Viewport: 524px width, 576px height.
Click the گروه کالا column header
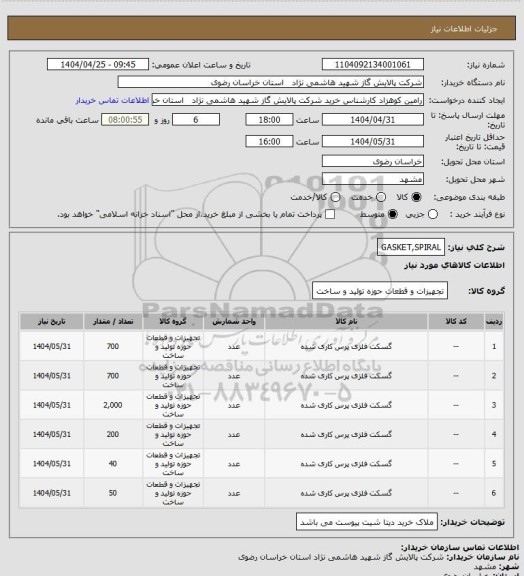173,322
